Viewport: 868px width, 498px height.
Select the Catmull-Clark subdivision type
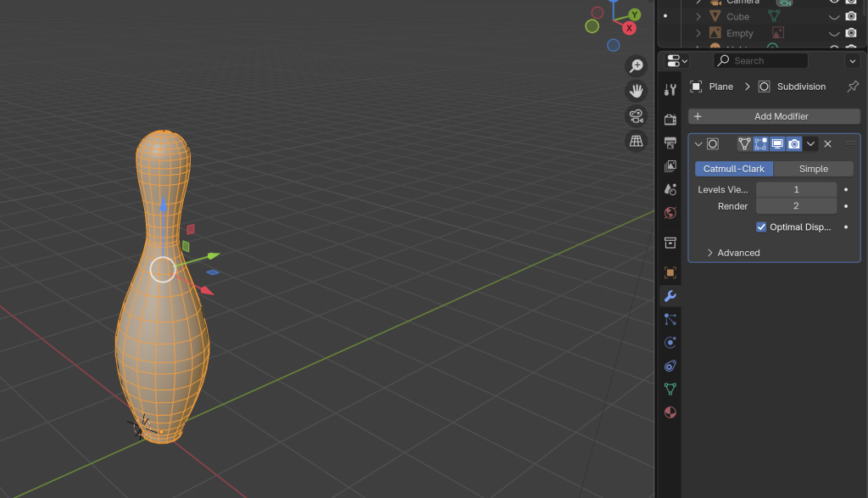(734, 169)
